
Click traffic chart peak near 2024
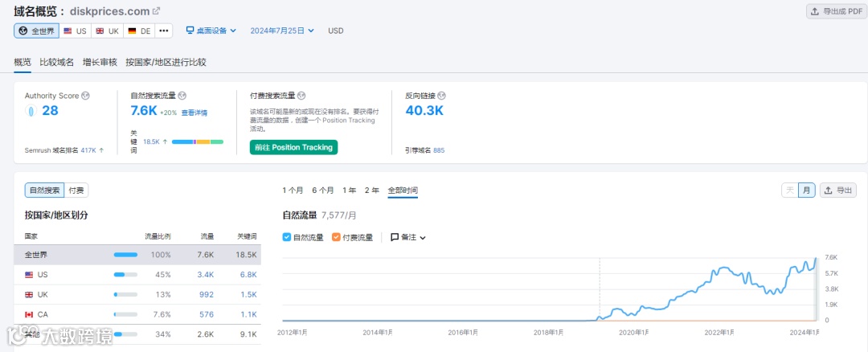(x=815, y=258)
